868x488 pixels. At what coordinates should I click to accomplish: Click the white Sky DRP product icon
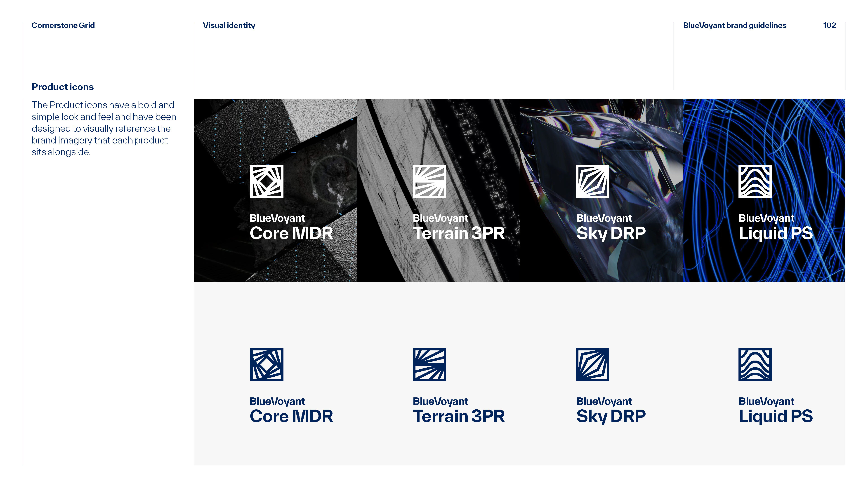[x=592, y=181]
